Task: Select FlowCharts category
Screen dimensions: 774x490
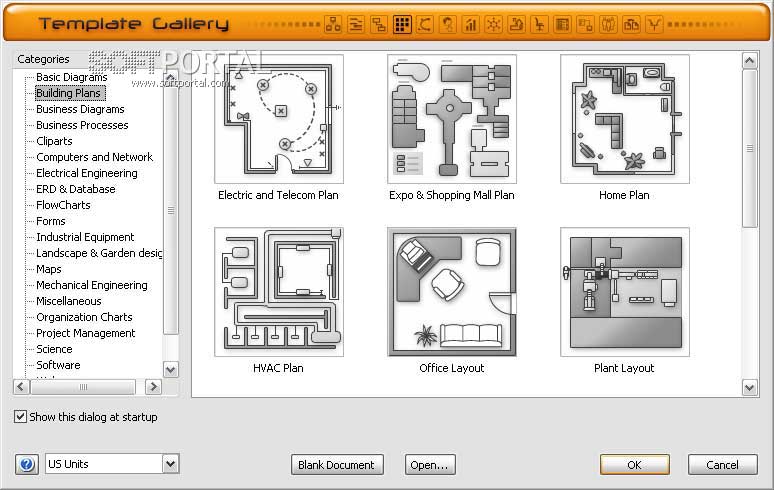Action: [x=63, y=205]
